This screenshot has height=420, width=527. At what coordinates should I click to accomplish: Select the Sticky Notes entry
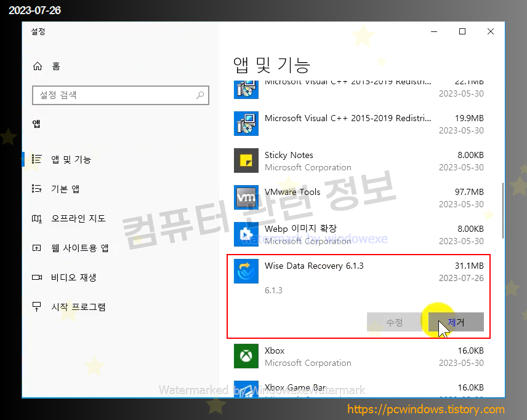tap(358, 161)
